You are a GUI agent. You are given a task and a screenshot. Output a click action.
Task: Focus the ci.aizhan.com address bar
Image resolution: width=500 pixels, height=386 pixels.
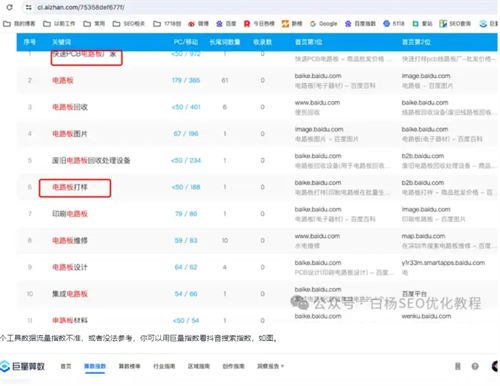pyautogui.click(x=81, y=7)
